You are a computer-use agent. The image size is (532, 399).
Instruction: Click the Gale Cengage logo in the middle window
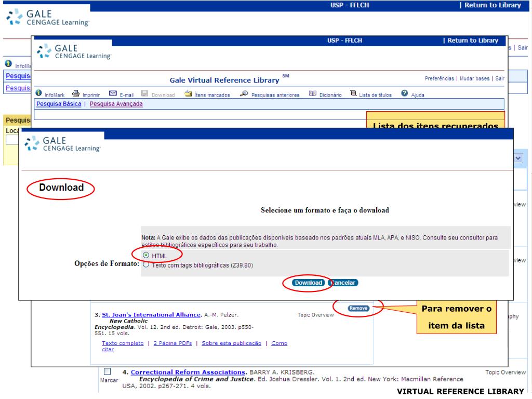[x=74, y=51]
